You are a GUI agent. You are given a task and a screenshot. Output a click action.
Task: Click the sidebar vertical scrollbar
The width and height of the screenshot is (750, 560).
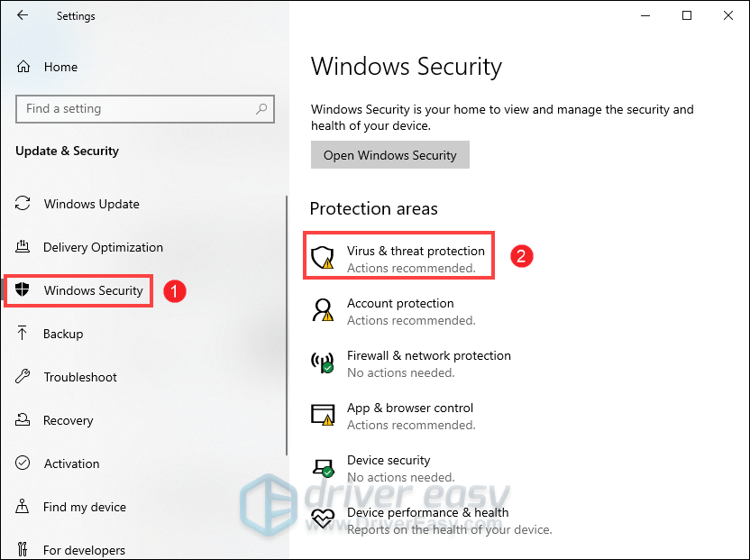click(x=287, y=326)
